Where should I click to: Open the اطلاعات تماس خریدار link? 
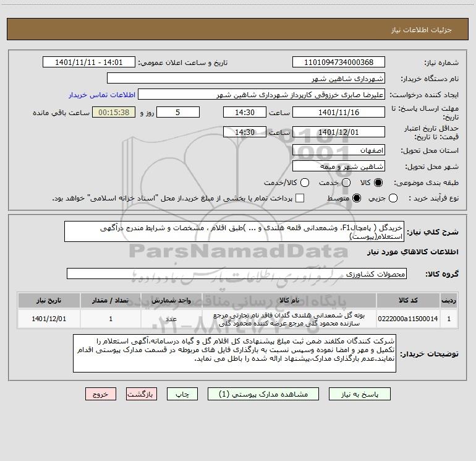click(102, 95)
